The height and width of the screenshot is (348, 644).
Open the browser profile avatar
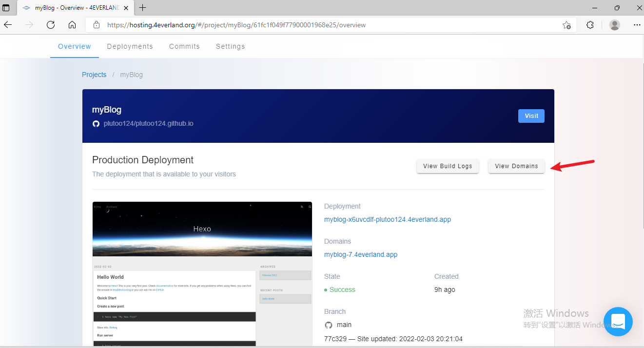coord(615,25)
